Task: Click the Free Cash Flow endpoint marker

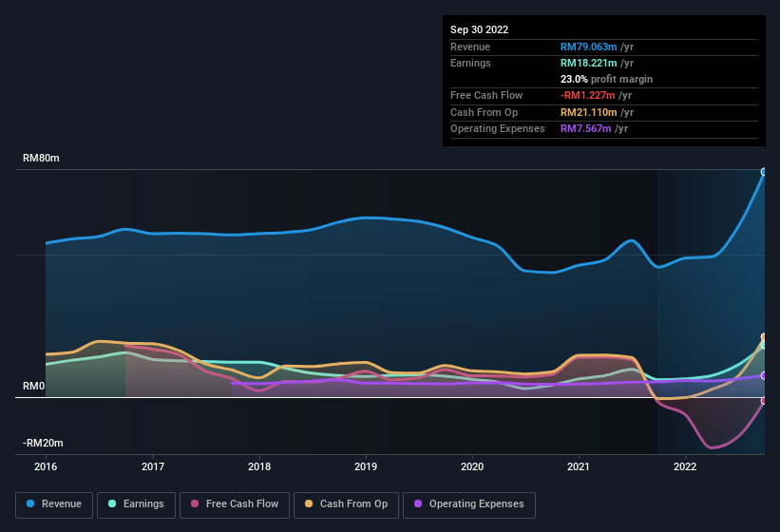Action: [x=764, y=401]
